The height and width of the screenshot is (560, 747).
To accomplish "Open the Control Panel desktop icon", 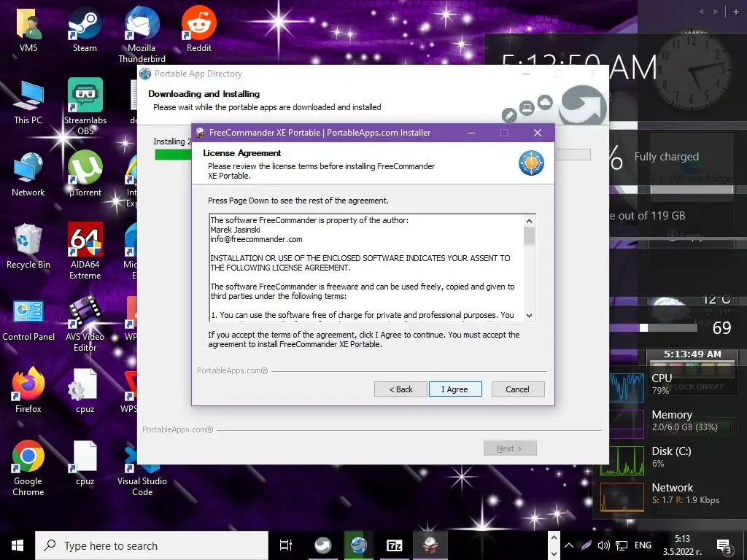I will point(28,320).
